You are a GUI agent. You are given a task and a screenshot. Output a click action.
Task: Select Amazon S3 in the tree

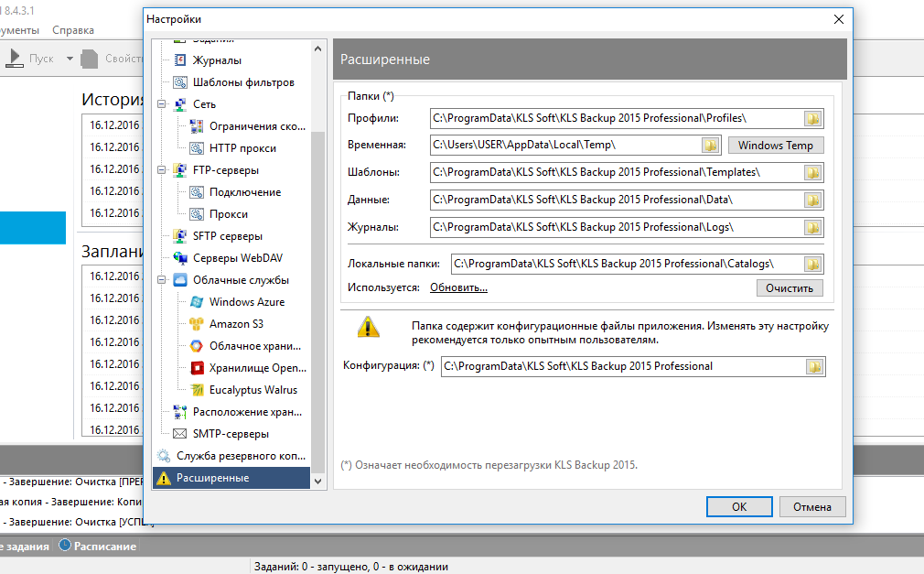click(236, 324)
